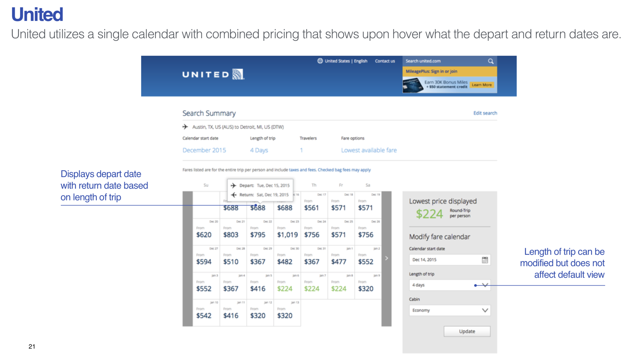Click the search magnifier icon
Screen dimensions: 644x363
point(490,61)
